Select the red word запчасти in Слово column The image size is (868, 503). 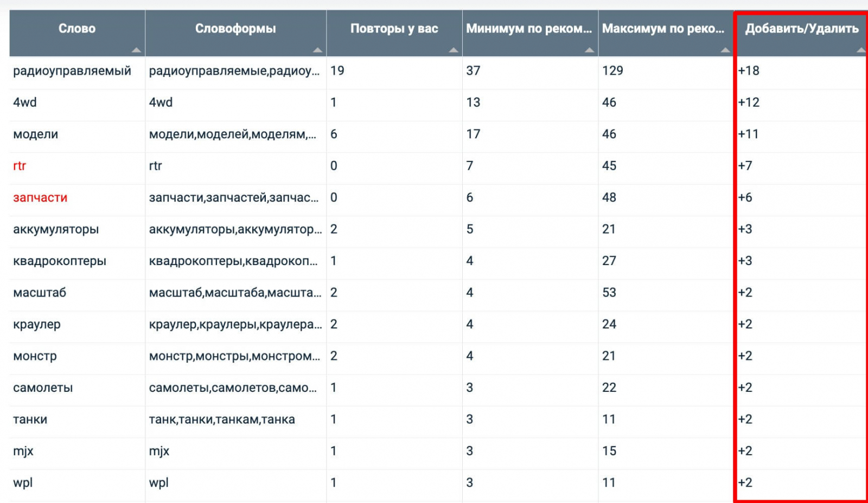point(40,198)
